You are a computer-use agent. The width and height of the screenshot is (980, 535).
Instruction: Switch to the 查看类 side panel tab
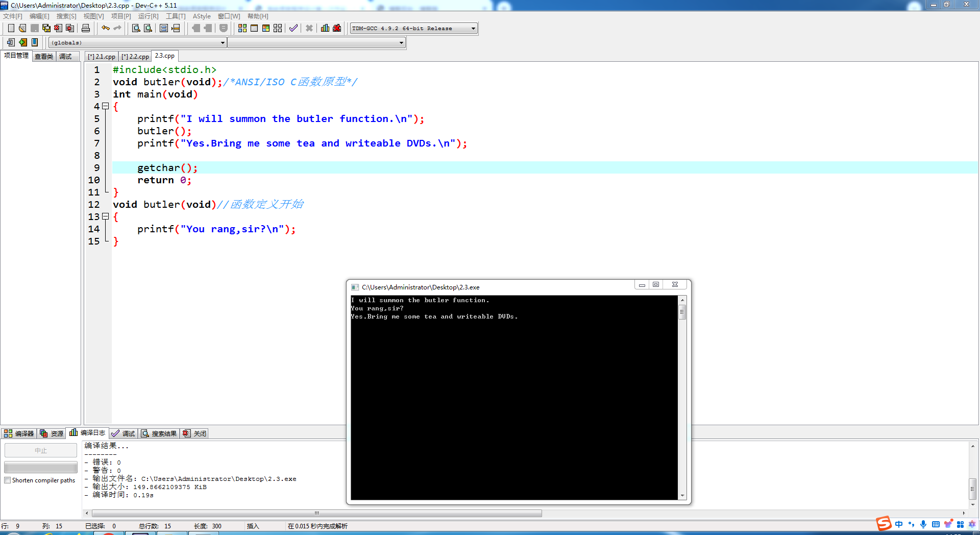pos(44,57)
